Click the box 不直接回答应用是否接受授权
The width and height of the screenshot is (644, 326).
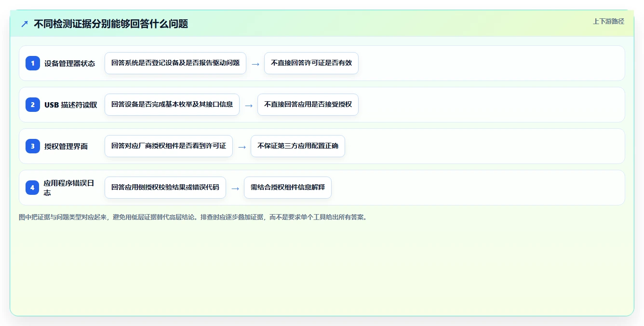308,105
